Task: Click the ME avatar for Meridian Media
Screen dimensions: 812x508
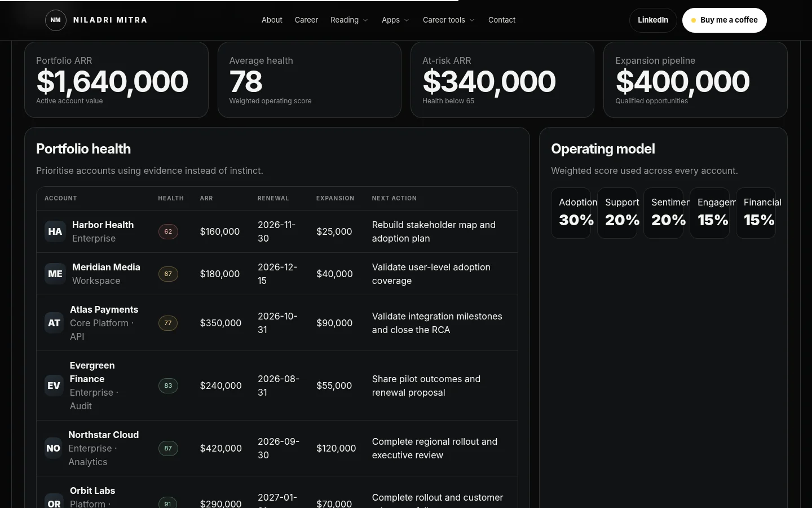Action: pos(55,274)
